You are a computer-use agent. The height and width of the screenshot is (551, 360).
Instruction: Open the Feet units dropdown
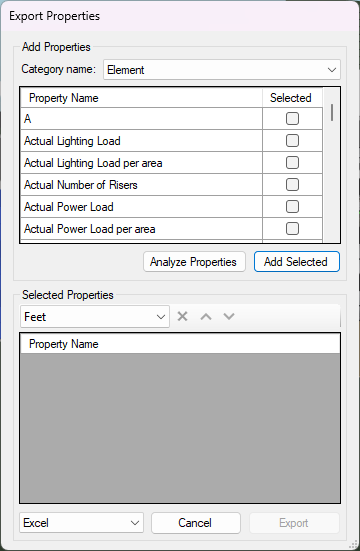[95, 317]
